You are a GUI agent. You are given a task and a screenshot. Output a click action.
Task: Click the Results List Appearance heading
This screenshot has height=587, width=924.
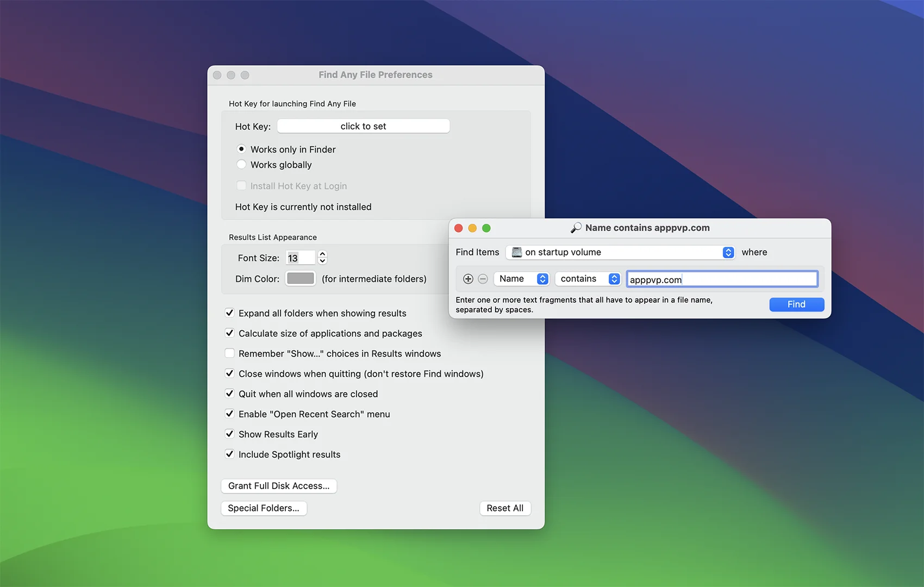[x=273, y=238]
